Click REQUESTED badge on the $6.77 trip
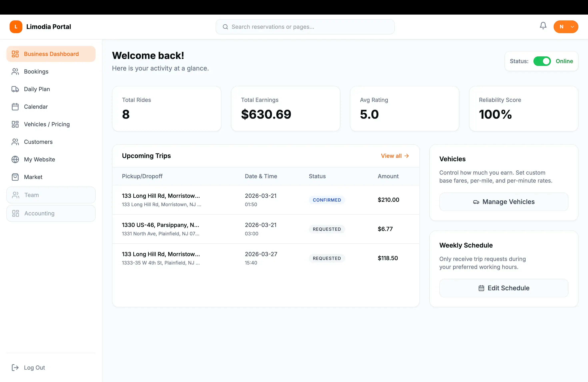This screenshot has width=588, height=382. [327, 229]
